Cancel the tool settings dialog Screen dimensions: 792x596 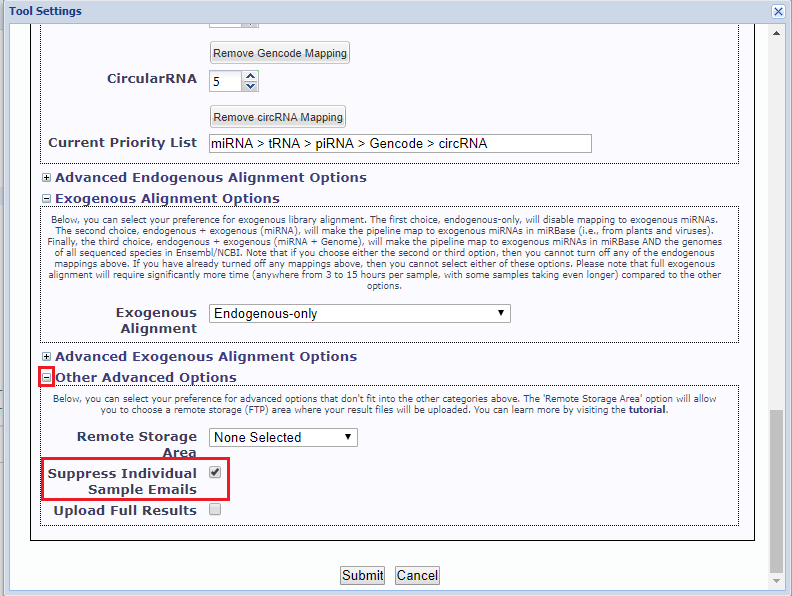417,575
